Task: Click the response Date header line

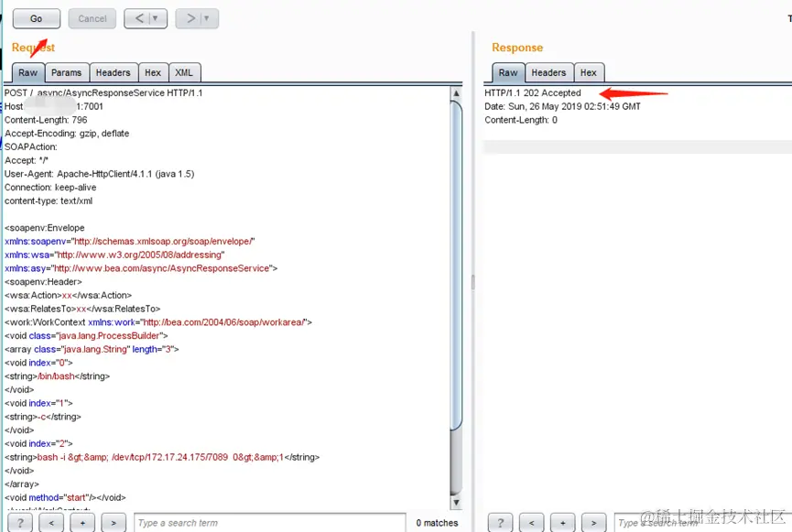Action: tap(563, 106)
